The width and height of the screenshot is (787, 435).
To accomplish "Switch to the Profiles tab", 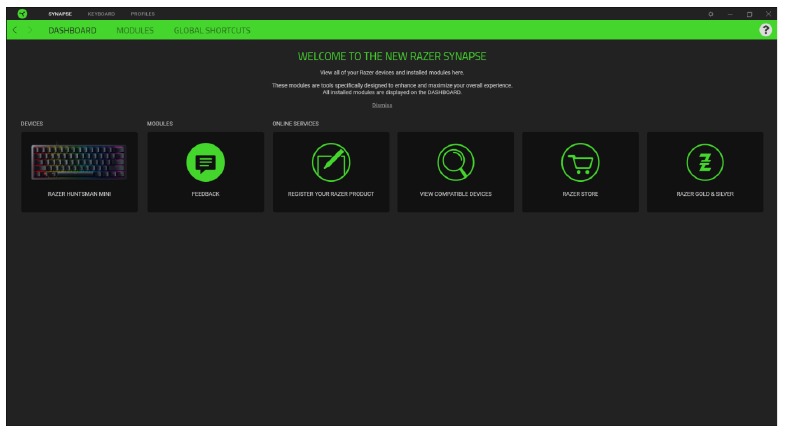I will (143, 14).
